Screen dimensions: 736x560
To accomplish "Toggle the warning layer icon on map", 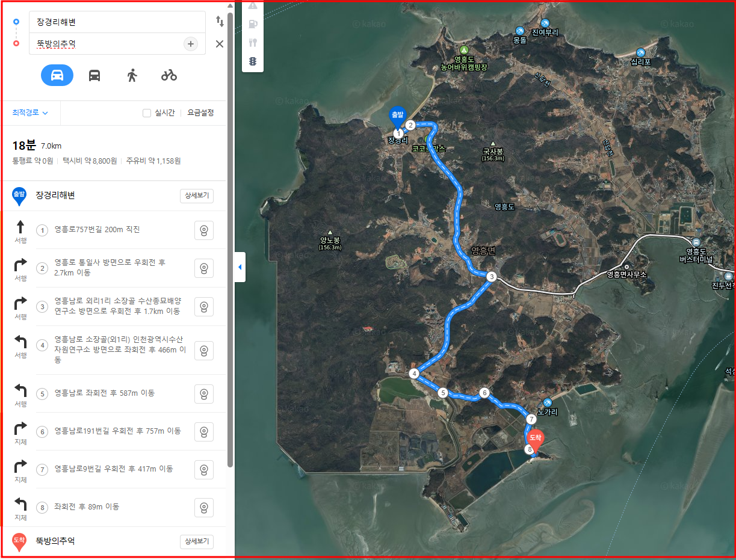I will [253, 6].
